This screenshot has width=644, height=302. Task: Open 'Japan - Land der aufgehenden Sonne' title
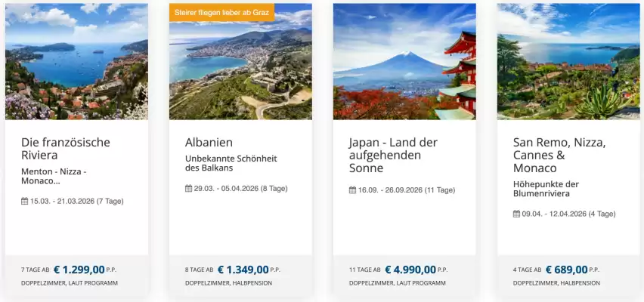[393, 155]
